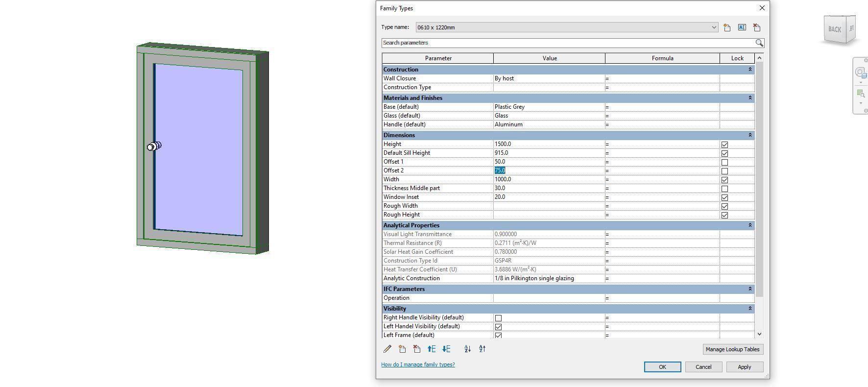Click the New Type icon beside Type name

(727, 27)
